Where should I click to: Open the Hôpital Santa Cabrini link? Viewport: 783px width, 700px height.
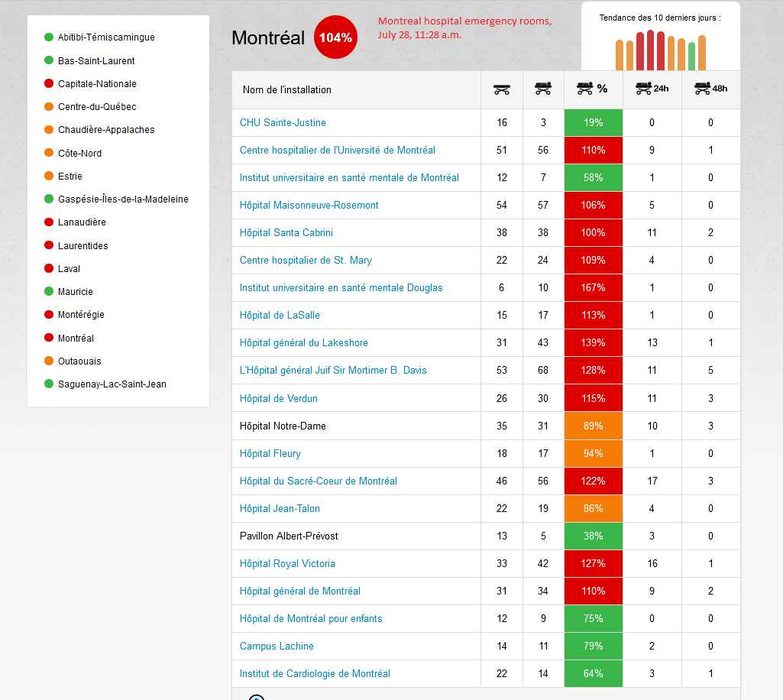[286, 232]
